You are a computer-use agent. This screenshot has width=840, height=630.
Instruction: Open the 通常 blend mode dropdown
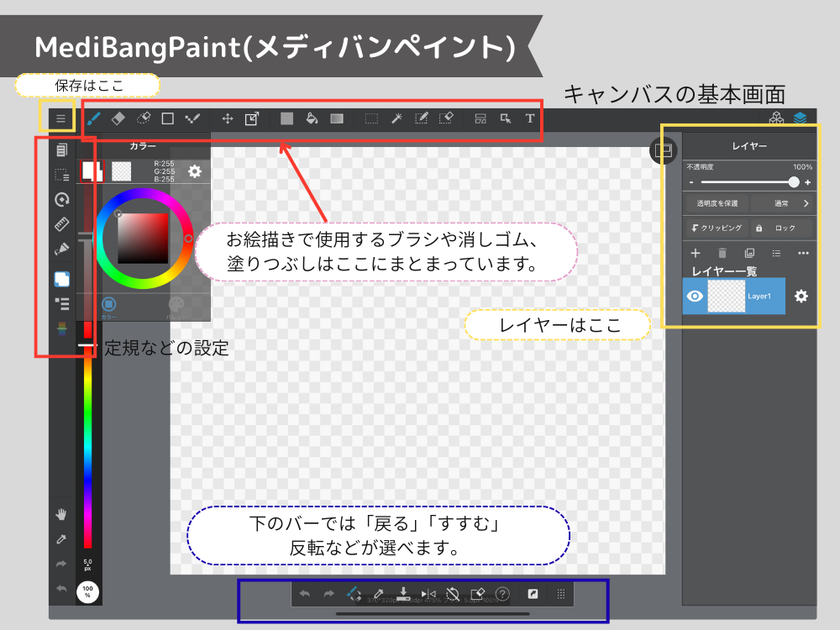coord(783,203)
